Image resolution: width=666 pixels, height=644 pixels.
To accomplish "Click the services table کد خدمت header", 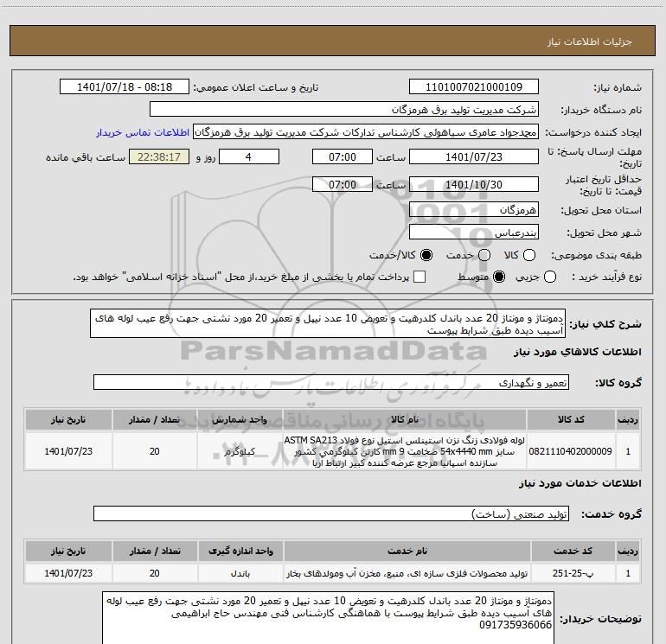I will tap(573, 551).
